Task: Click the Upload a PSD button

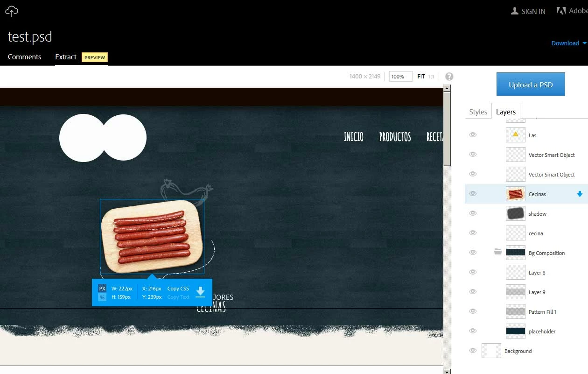Action: click(531, 85)
